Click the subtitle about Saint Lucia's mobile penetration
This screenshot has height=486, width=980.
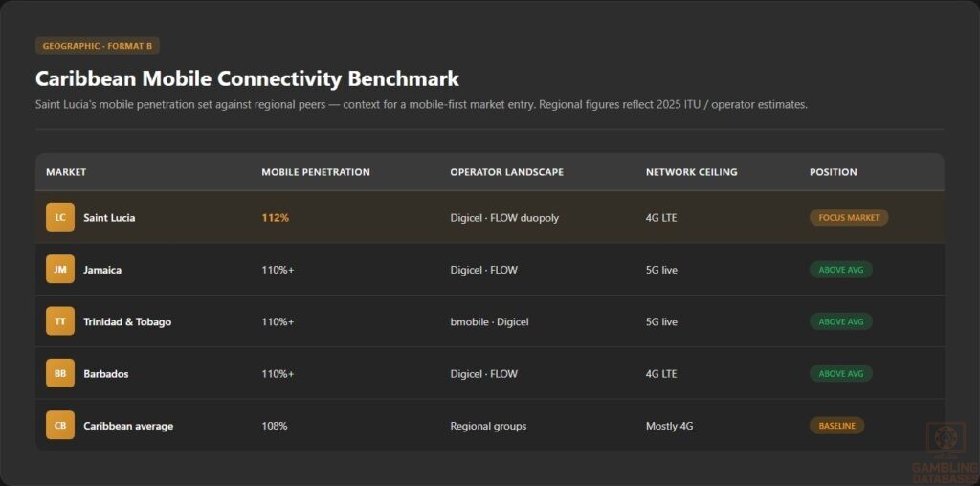click(x=422, y=104)
